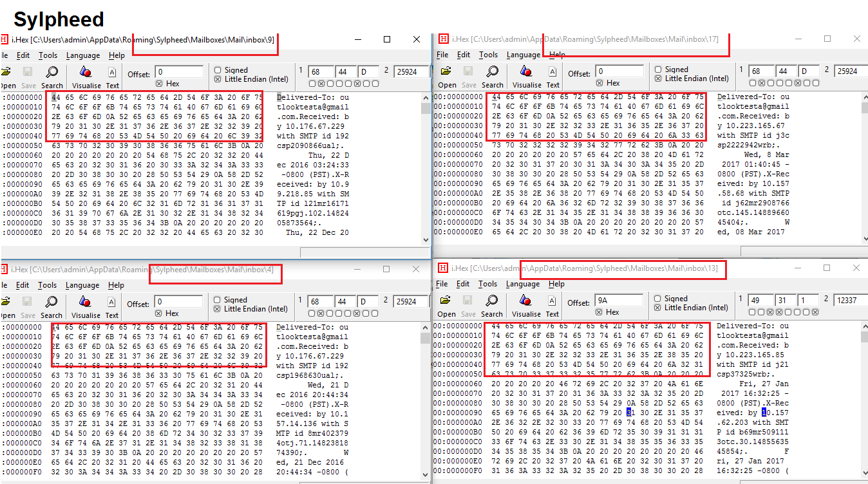Click the Visualise icon in inbox\17 window

(527, 71)
